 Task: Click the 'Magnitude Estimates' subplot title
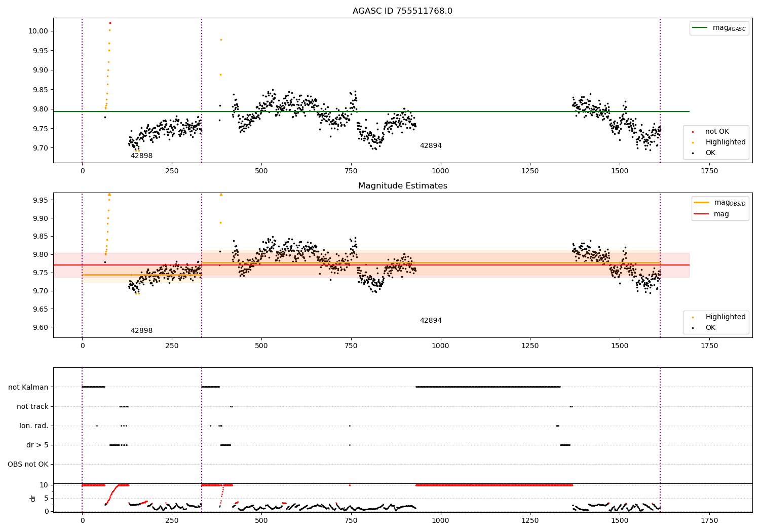(402, 186)
